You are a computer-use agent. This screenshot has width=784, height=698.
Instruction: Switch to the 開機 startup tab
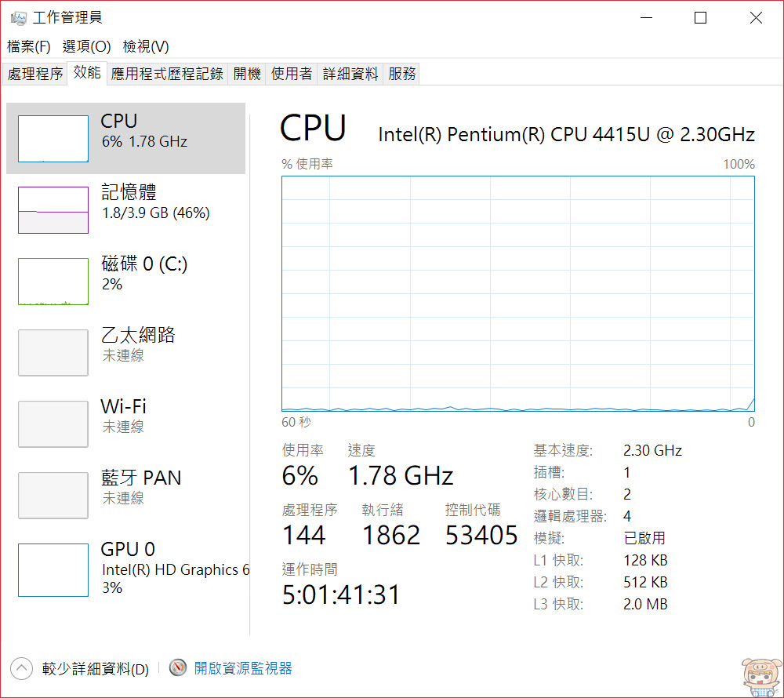tap(247, 74)
